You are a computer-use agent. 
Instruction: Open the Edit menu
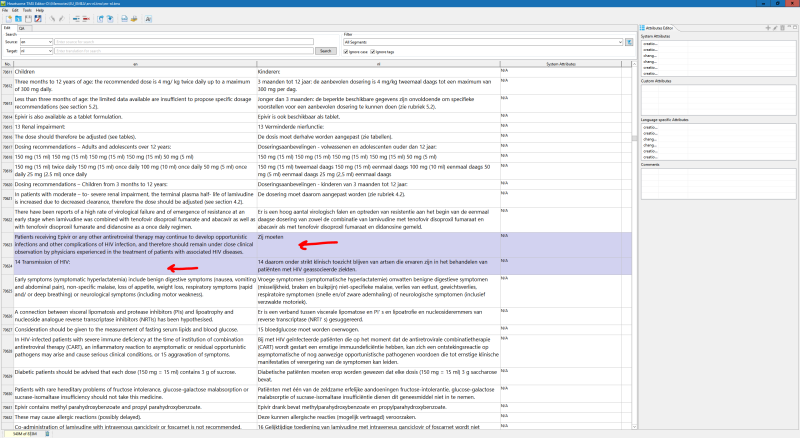tap(15, 10)
